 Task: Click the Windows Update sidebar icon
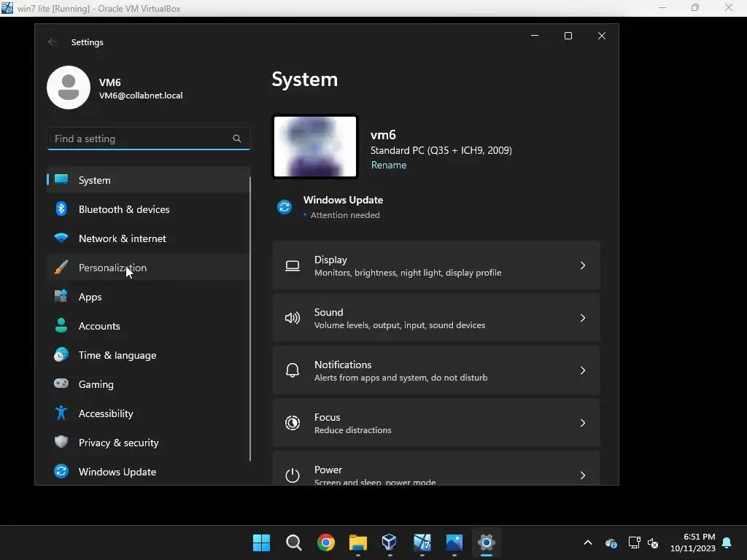pyautogui.click(x=61, y=471)
